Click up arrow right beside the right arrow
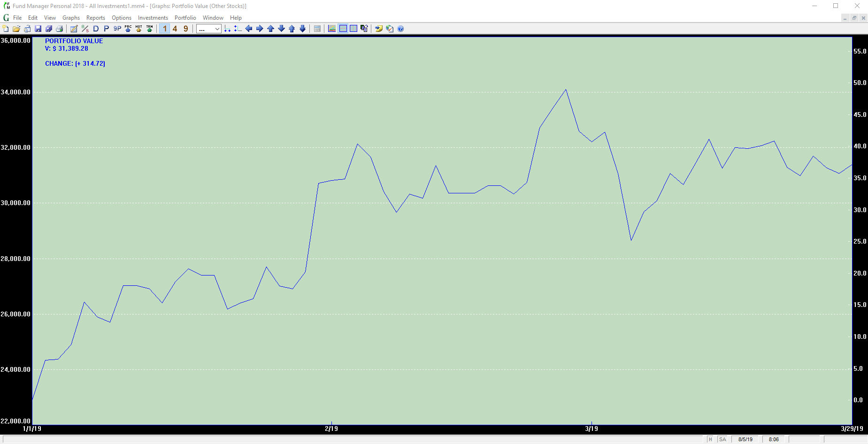The image size is (868, 444). pos(270,29)
